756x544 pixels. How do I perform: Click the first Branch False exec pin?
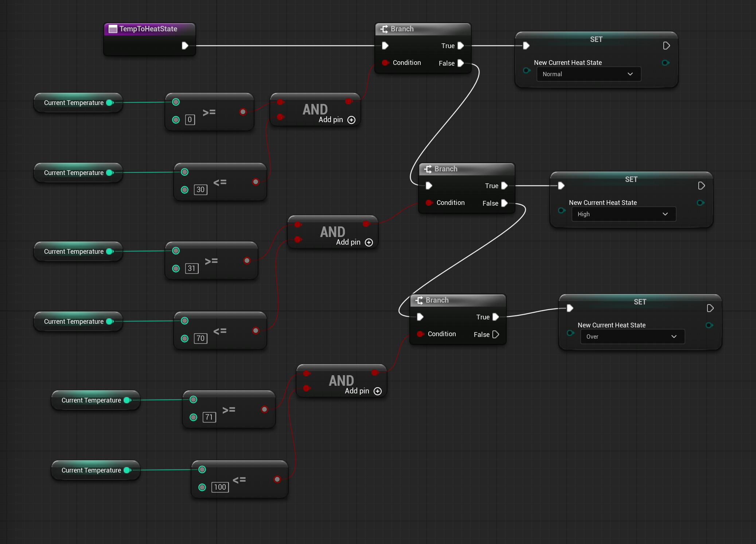pos(461,63)
